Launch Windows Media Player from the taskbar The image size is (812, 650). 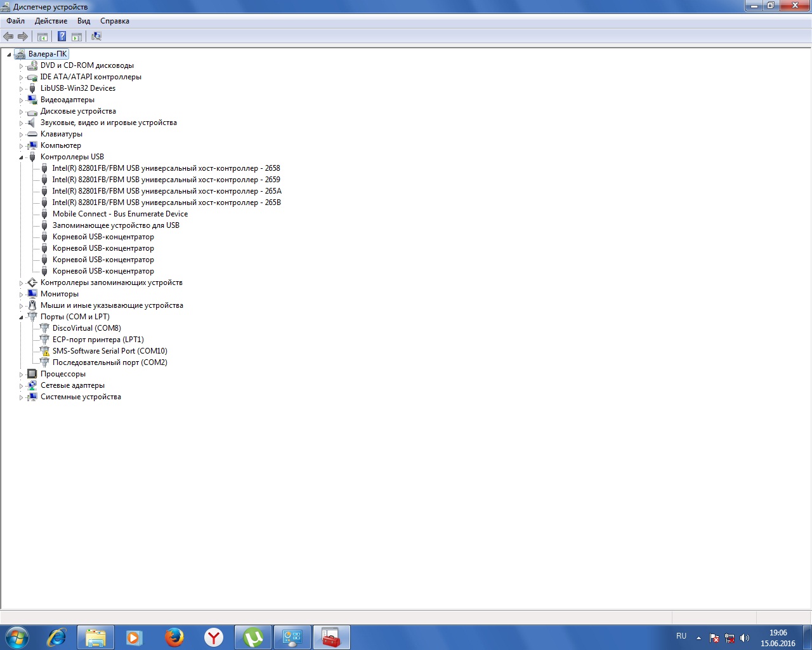pyautogui.click(x=134, y=637)
